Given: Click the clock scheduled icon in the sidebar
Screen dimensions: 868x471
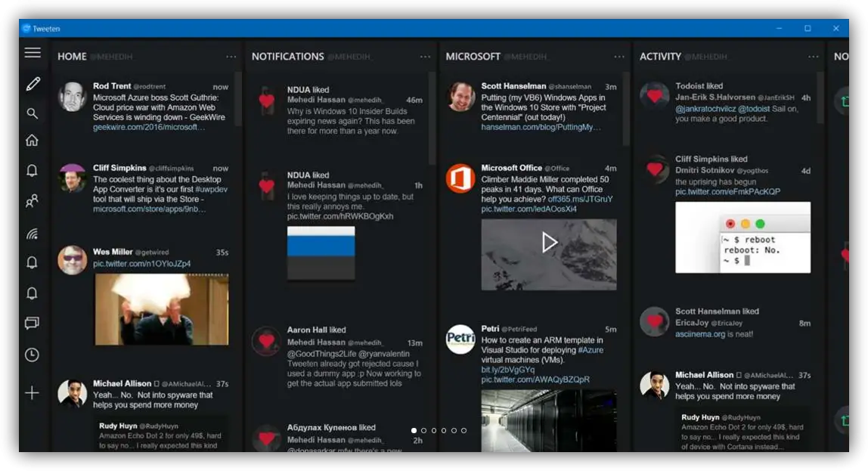Looking at the screenshot, I should pyautogui.click(x=32, y=355).
